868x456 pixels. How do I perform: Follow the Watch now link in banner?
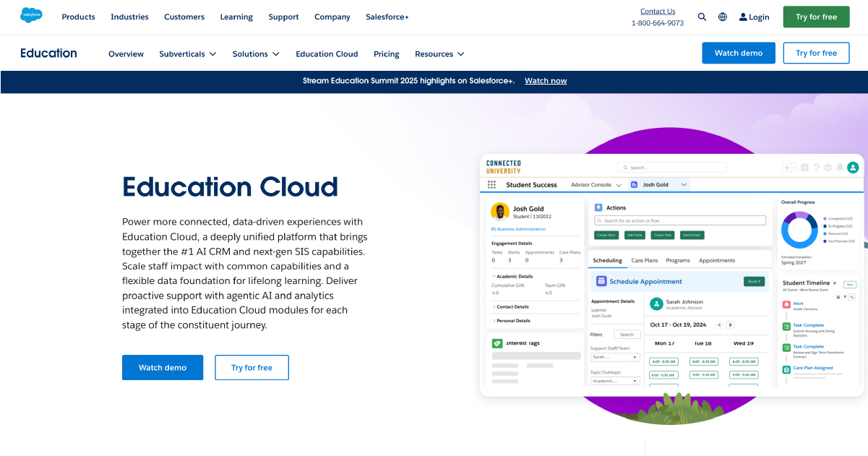point(546,81)
